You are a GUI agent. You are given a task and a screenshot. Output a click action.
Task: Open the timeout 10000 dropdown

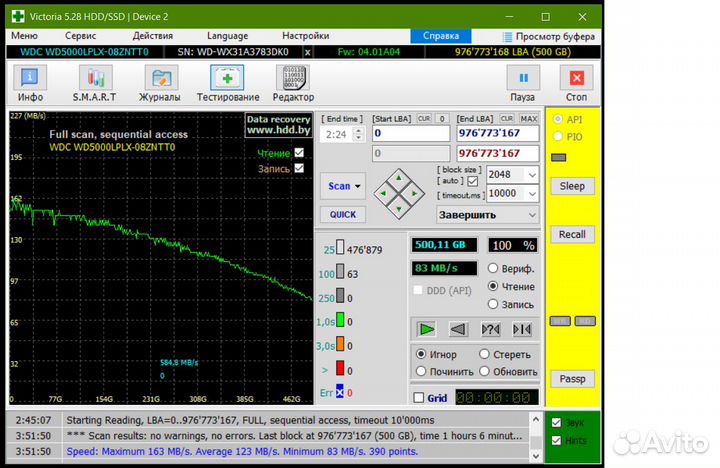point(532,194)
